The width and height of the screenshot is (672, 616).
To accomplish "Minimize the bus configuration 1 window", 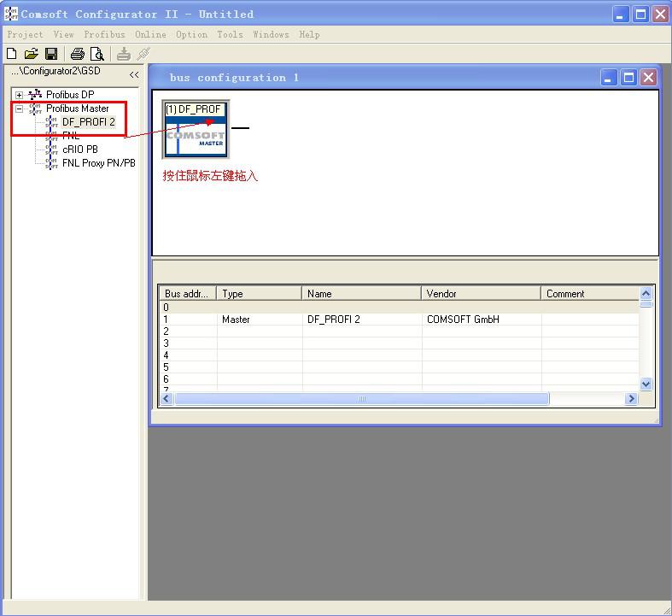I will point(608,78).
